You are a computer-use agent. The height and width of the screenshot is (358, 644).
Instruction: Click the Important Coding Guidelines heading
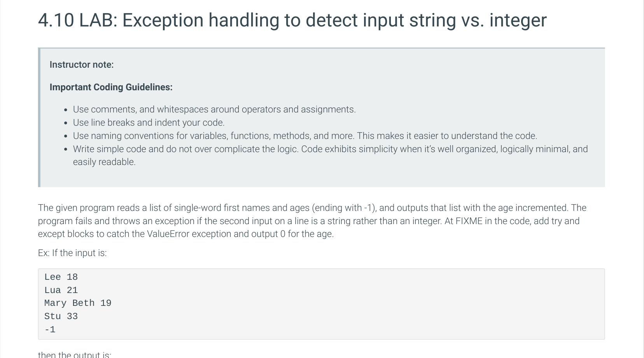tap(111, 87)
